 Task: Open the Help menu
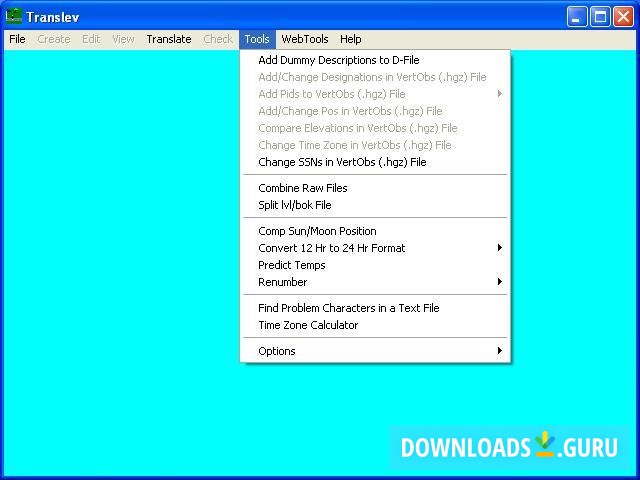point(351,39)
